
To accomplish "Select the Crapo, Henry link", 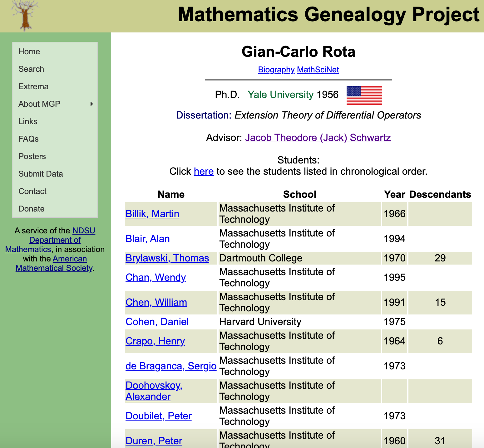I will click(x=155, y=341).
